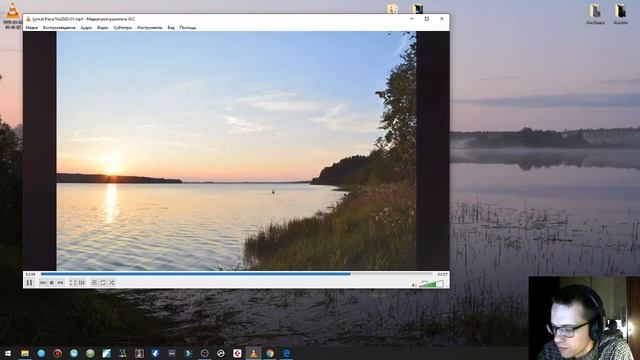Open the VLC cone desktop shortcut
This screenshot has height=360, width=640.
tap(13, 16)
